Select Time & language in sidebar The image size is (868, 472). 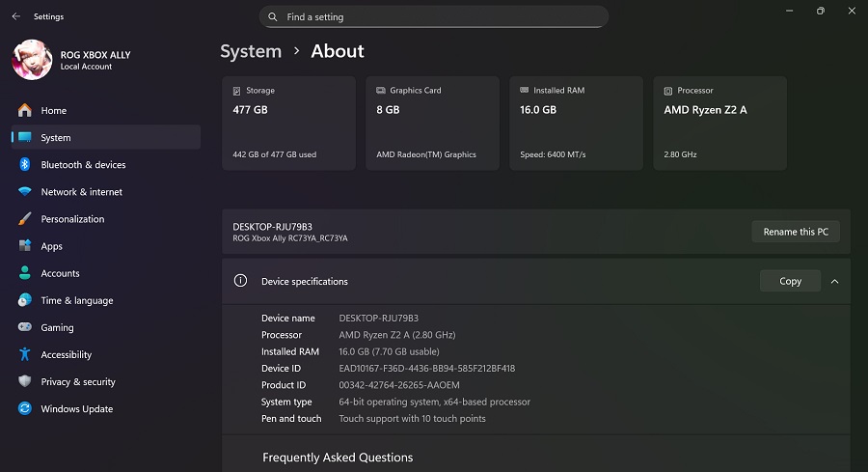tap(76, 300)
